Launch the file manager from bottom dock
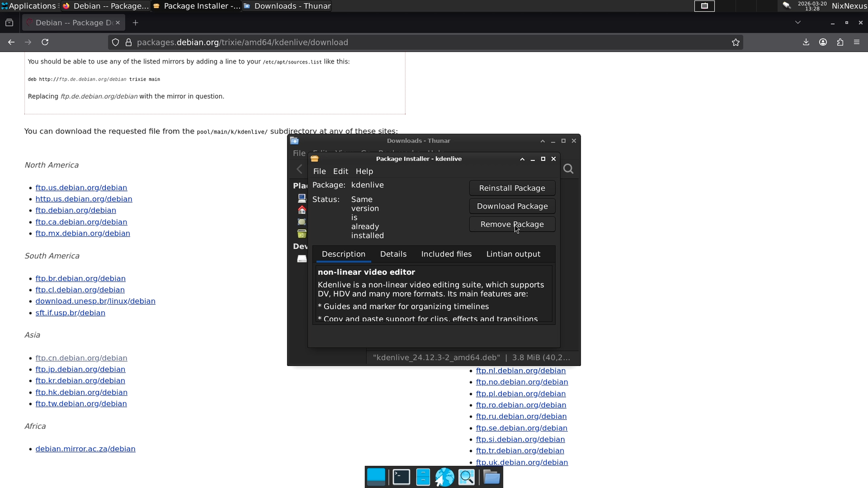The height and width of the screenshot is (488, 868). [x=423, y=477]
